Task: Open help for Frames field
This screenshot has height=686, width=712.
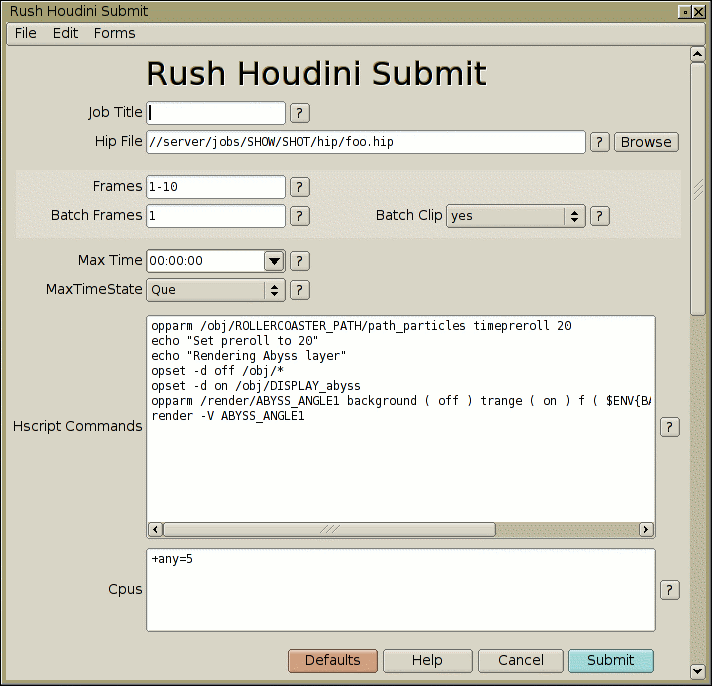Action: coord(300,187)
